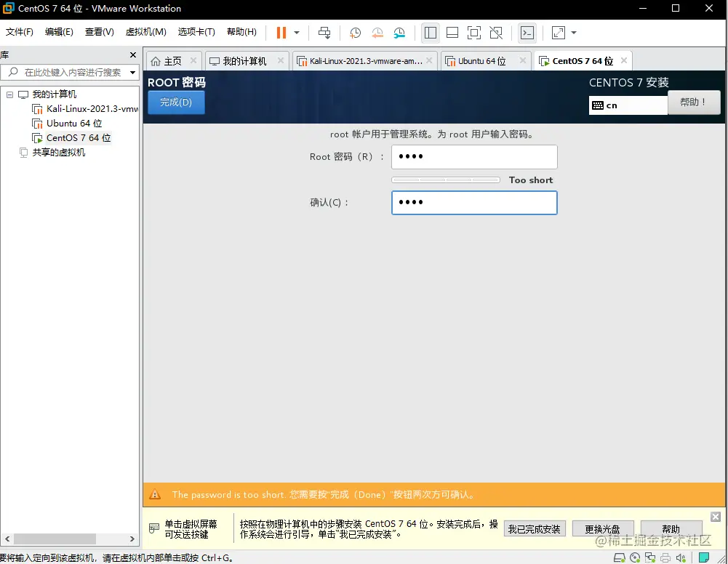Image resolution: width=728 pixels, height=564 pixels.
Task: Close the library panel
Action: point(133,55)
